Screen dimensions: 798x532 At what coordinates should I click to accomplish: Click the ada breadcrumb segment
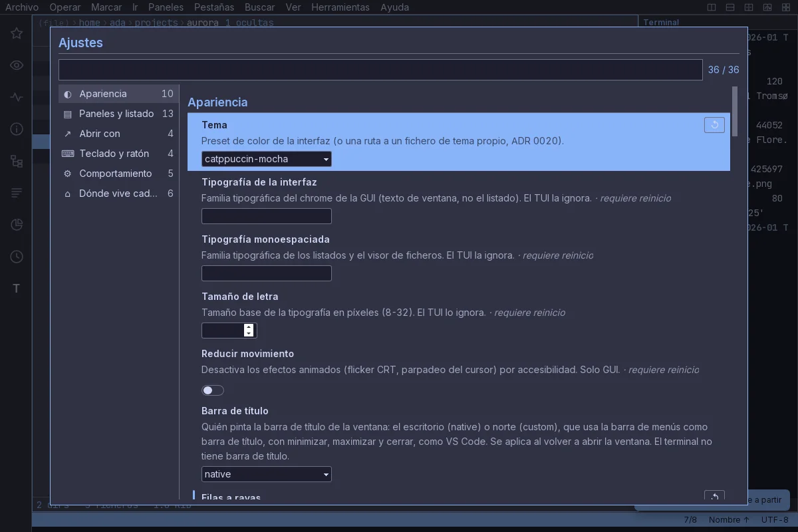pos(118,23)
